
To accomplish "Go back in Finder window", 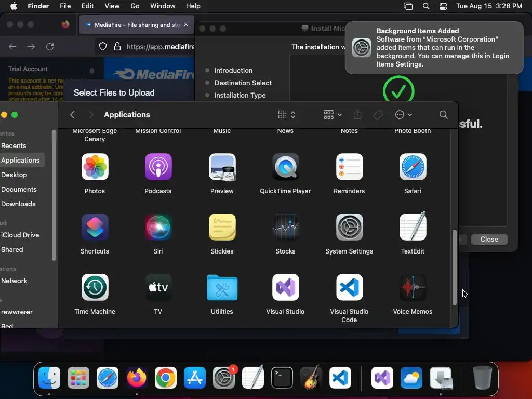I will pyautogui.click(x=72, y=115).
